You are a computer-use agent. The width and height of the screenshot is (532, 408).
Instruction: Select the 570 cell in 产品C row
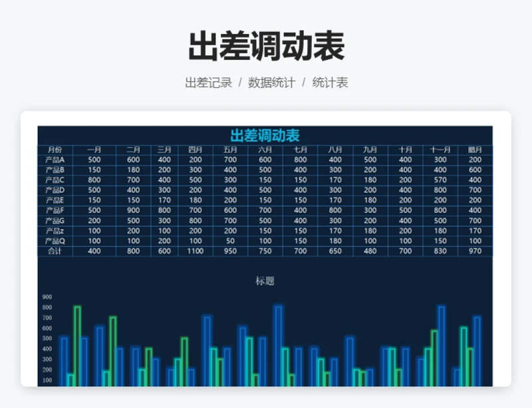pyautogui.click(x=440, y=180)
